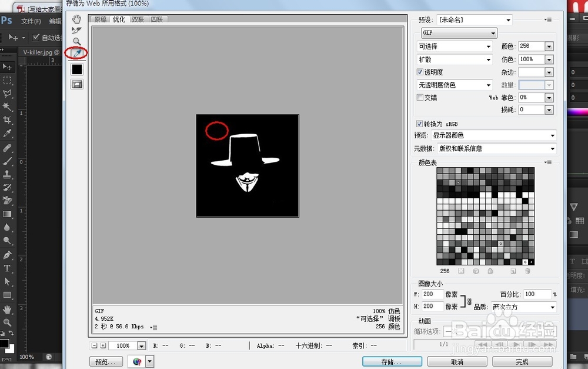Click the browser preview globe icon
588x369 pixels.
pos(137,361)
